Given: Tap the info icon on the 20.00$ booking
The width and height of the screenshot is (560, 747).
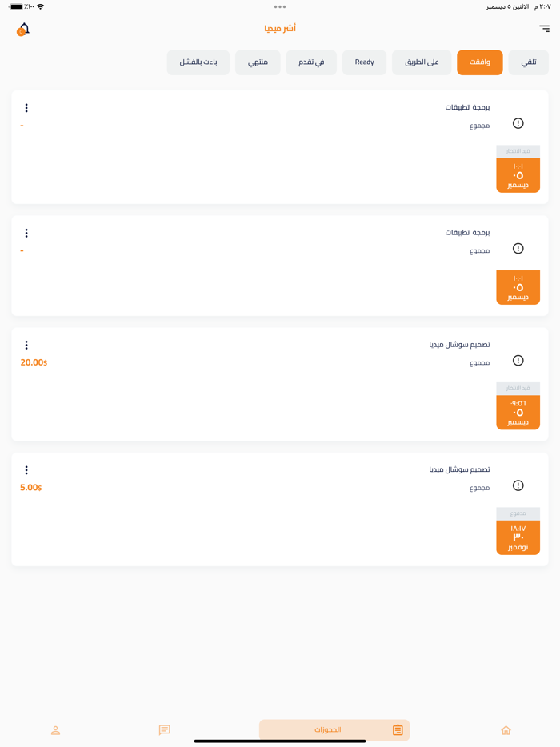Looking at the screenshot, I should 518,361.
